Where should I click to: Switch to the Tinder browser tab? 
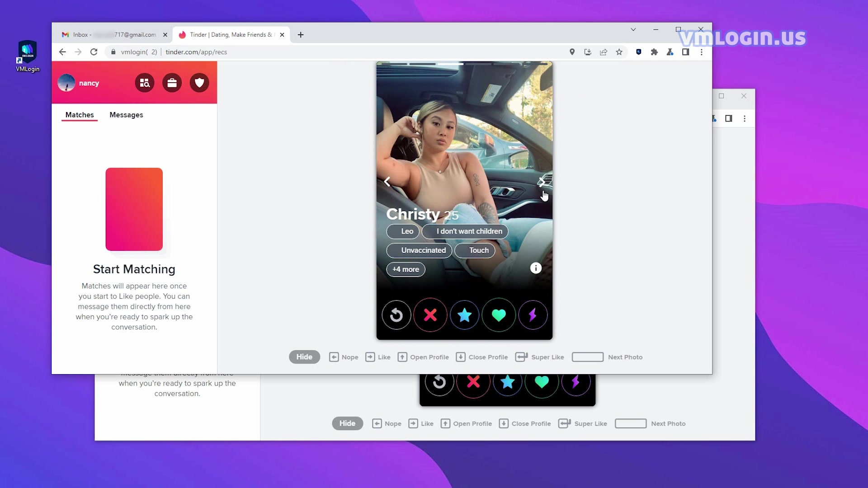[x=231, y=35]
